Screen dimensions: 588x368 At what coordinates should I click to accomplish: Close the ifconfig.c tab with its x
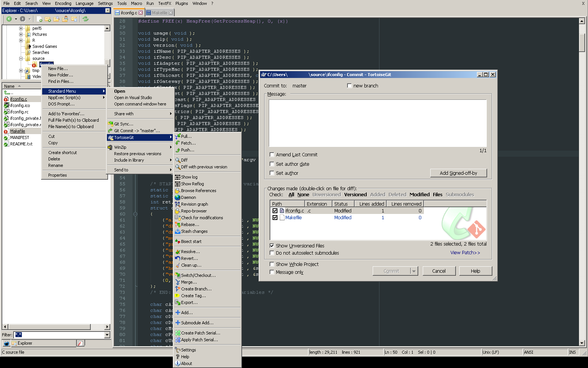(141, 12)
